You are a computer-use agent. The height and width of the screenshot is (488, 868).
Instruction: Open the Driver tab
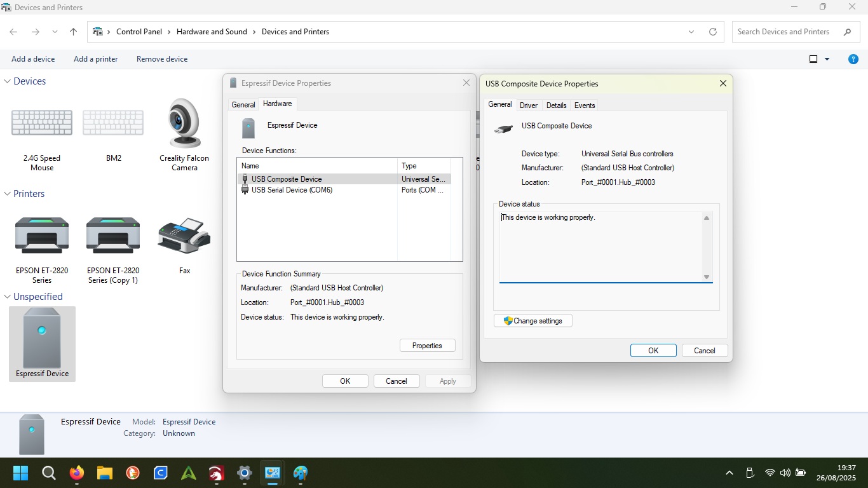click(x=529, y=105)
